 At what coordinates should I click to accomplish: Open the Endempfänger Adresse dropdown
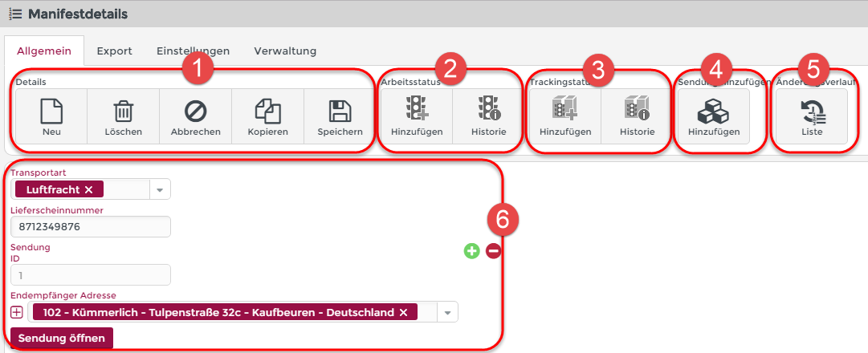click(x=448, y=312)
